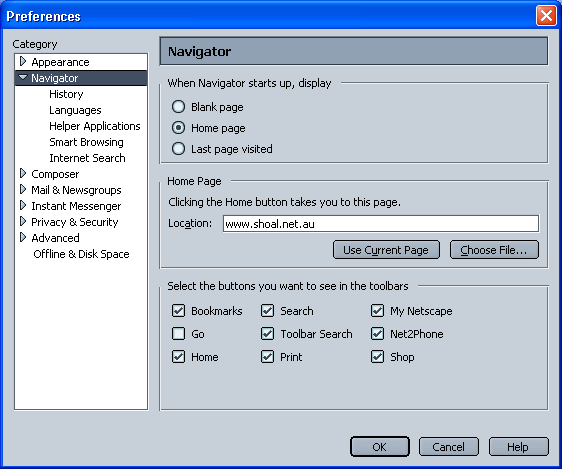
Task: Uncheck the Bookmarks toolbar button
Action: [178, 311]
